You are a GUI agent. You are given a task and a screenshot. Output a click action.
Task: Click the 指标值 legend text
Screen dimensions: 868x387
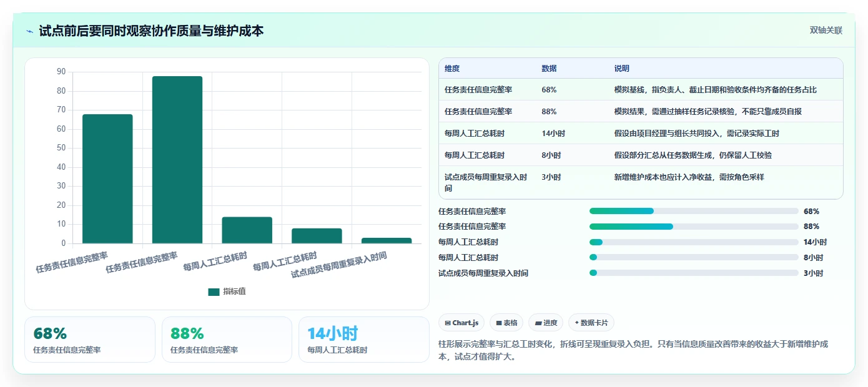click(x=235, y=291)
